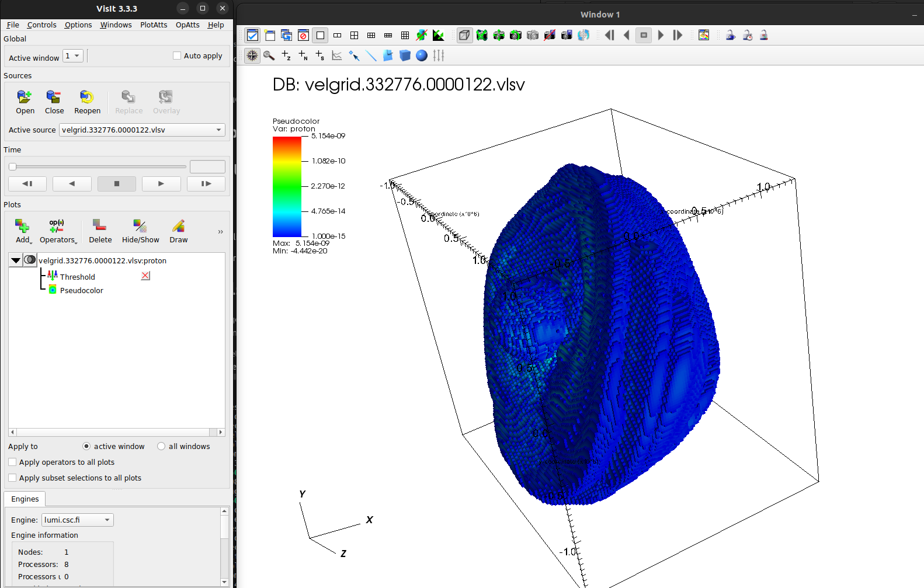Open the Controls menu
924x588 pixels.
41,25
